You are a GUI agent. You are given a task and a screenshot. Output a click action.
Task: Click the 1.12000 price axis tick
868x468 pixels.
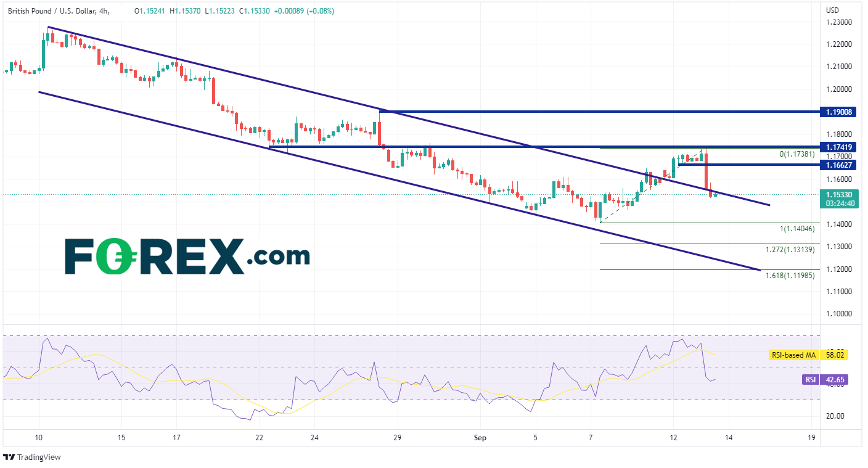[839, 269]
